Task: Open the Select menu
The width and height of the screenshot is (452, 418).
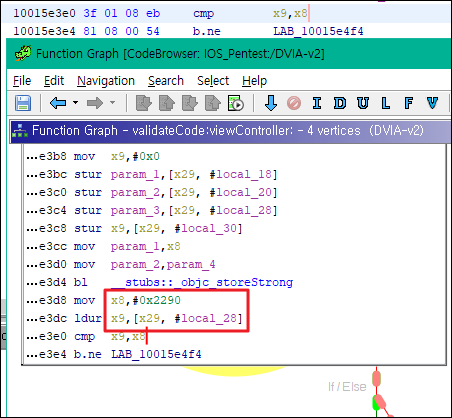Action: pos(213,81)
